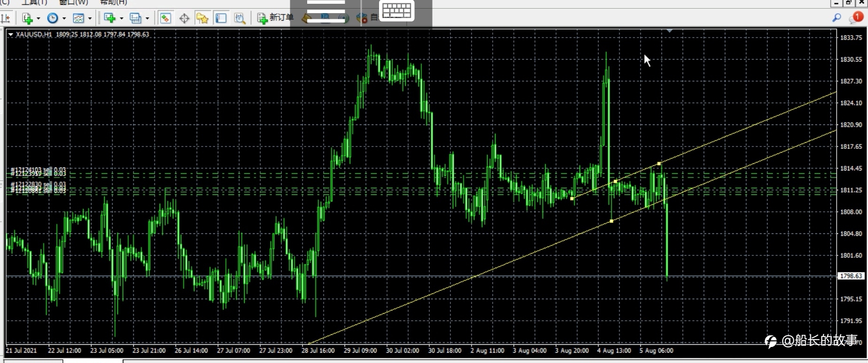Viewport: 868px width, 363px height.
Task: Click the 1814.45 price scale label
Action: click(x=851, y=168)
